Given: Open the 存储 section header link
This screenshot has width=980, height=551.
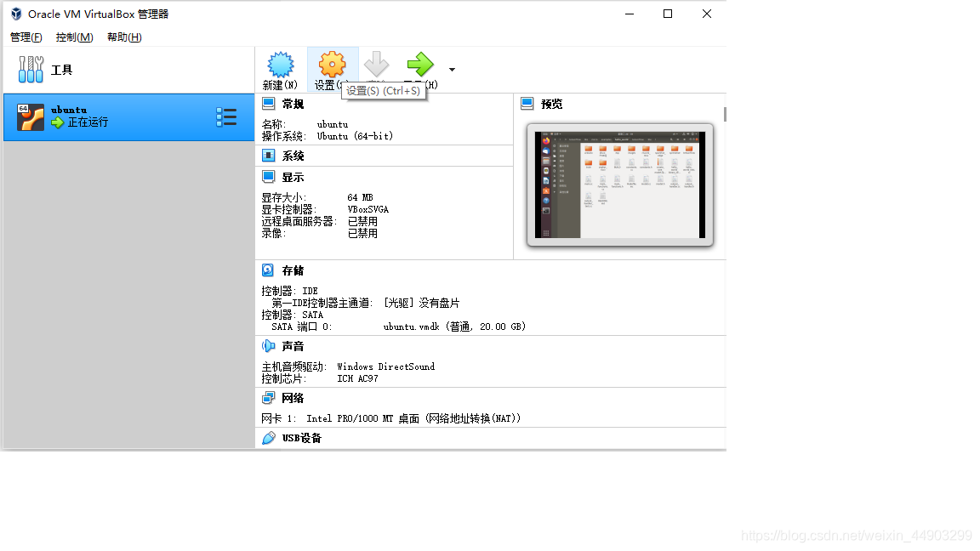Looking at the screenshot, I should tap(293, 270).
